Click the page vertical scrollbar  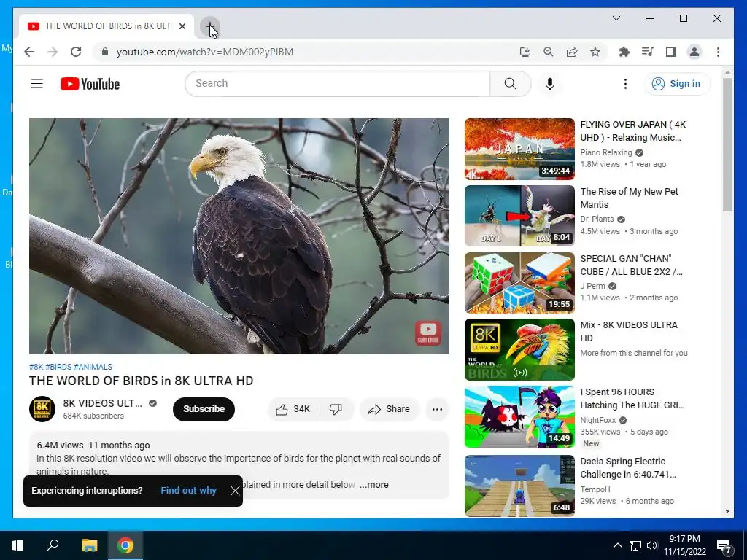[x=727, y=145]
